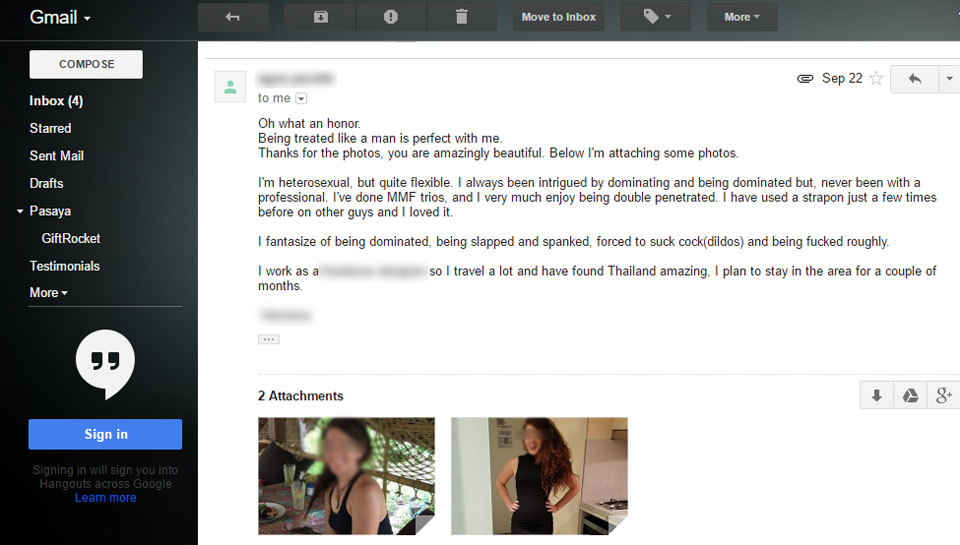Open the Labels tag dropdown
The height and width of the screenshot is (545, 960).
click(656, 17)
